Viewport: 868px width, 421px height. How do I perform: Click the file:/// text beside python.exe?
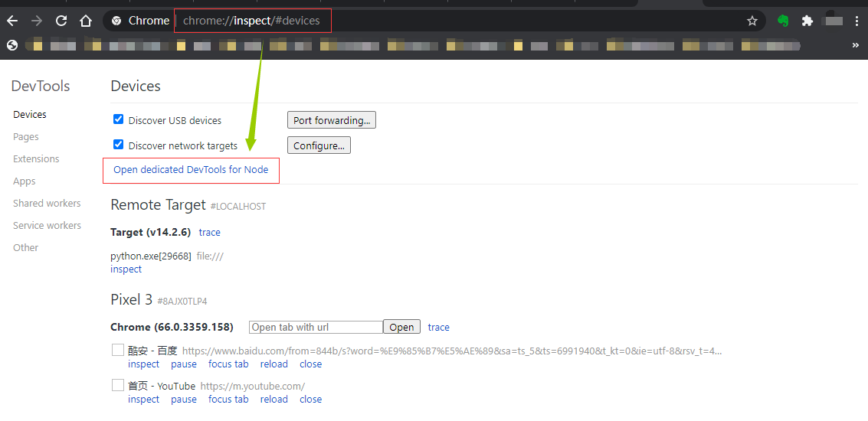pos(210,256)
